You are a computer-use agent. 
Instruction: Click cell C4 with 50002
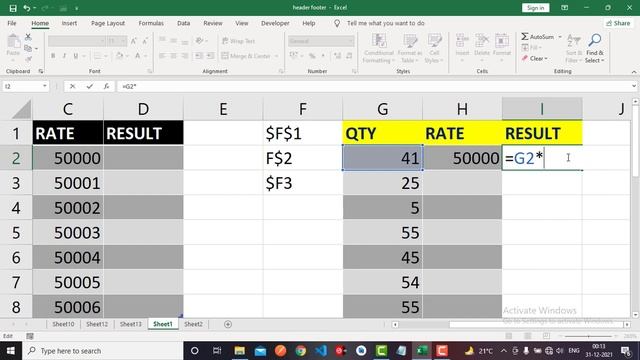coord(68,208)
